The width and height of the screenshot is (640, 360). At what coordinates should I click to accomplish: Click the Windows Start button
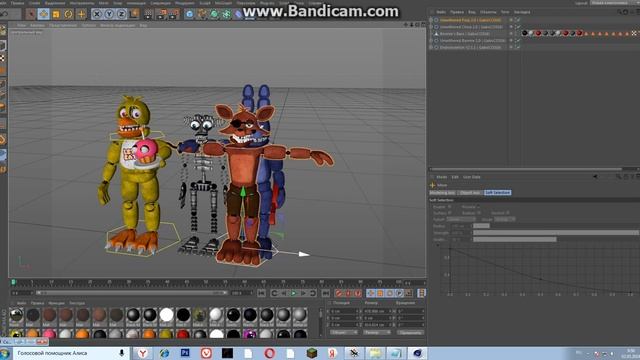click(5, 353)
